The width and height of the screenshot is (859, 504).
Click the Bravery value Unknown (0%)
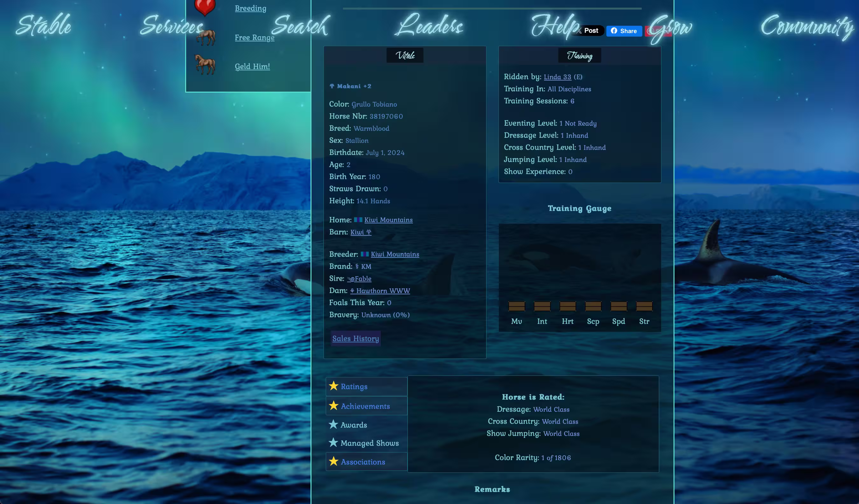click(x=386, y=315)
